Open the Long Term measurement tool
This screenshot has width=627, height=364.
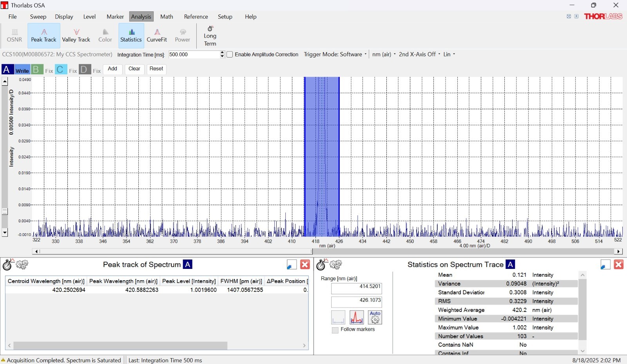click(x=210, y=36)
